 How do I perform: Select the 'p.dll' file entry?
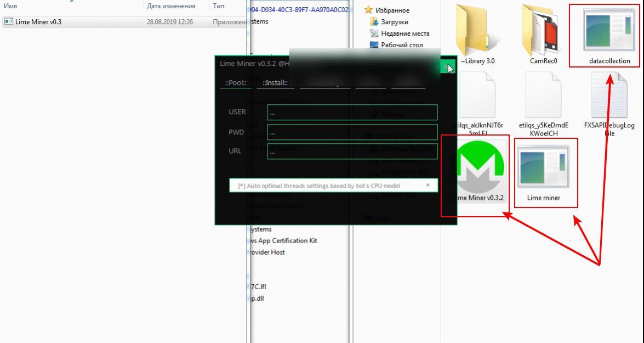tap(258, 298)
